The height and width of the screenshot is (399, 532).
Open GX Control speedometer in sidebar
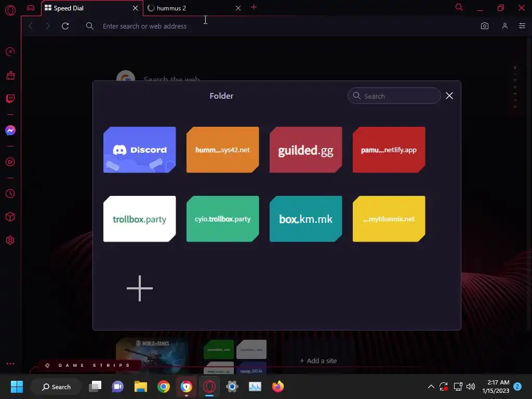(x=10, y=51)
